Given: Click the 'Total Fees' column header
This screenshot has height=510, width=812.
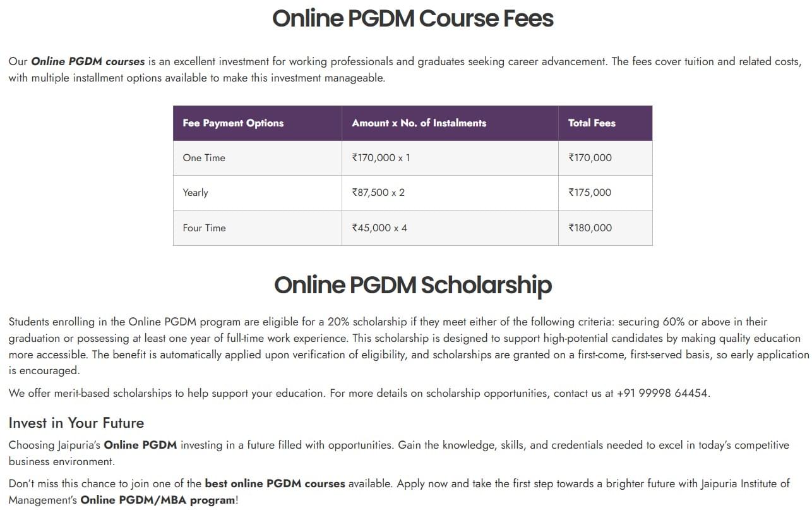Looking at the screenshot, I should tap(591, 123).
